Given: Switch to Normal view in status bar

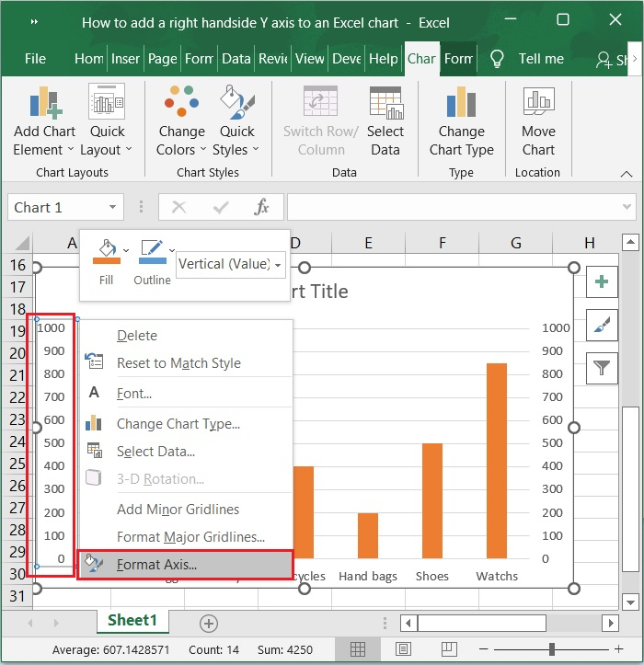Looking at the screenshot, I should (357, 648).
